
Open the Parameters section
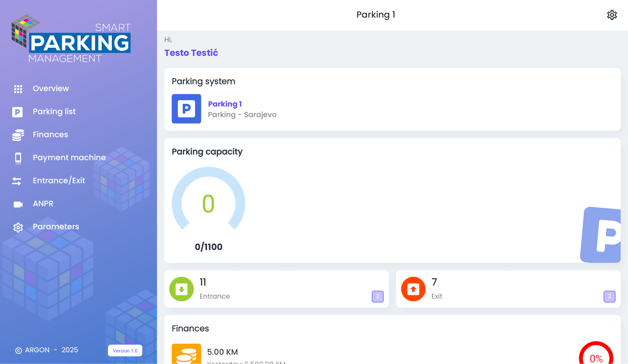pyautogui.click(x=56, y=226)
